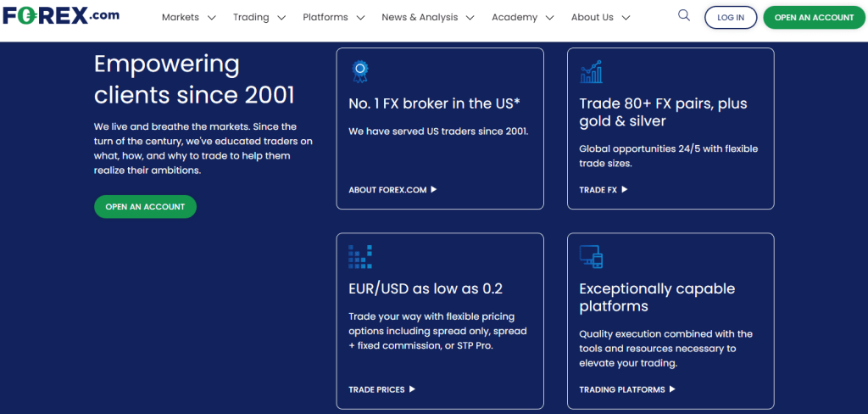
Task: Open the search magnifier icon
Action: 684,15
